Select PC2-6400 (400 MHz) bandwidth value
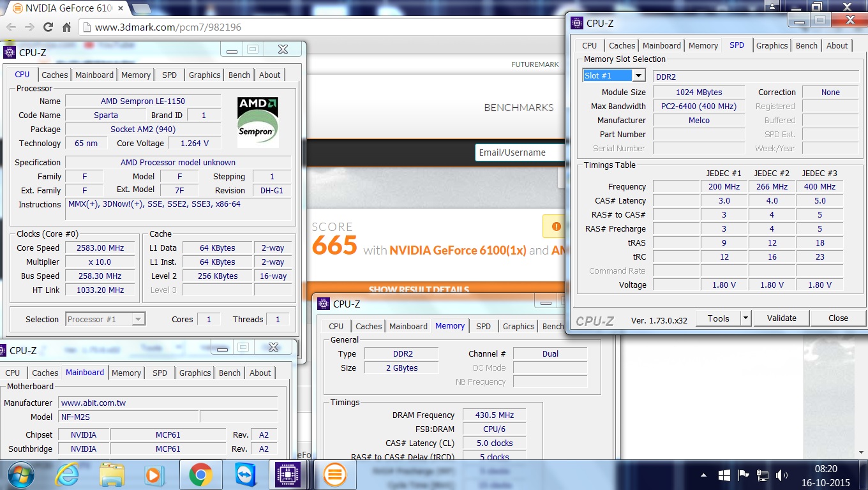Image resolution: width=868 pixels, height=490 pixels. pos(699,106)
